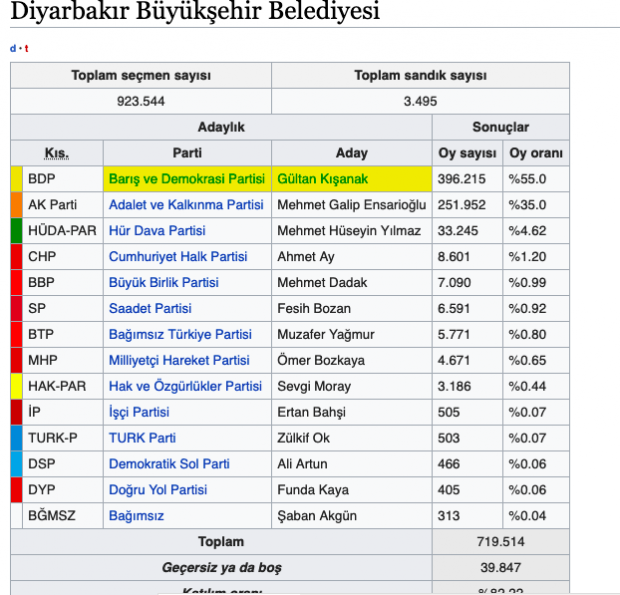Click the Sonuçlar column group header

pos(501,127)
